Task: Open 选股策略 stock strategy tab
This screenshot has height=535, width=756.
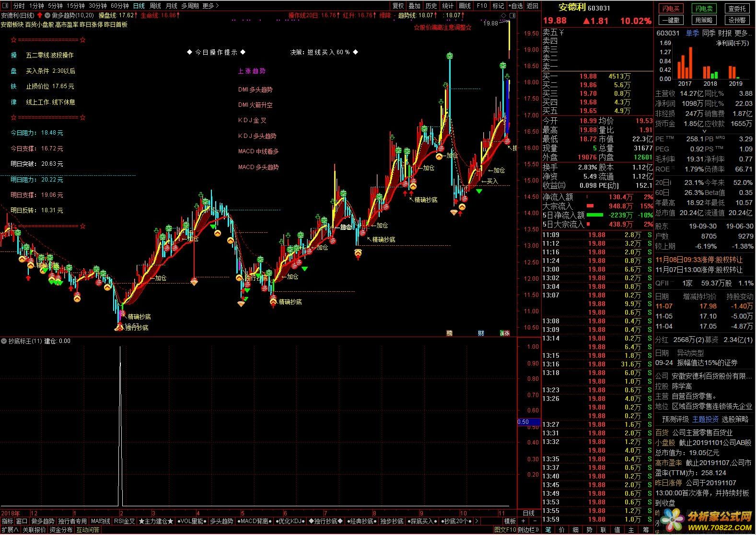Action: point(735,419)
